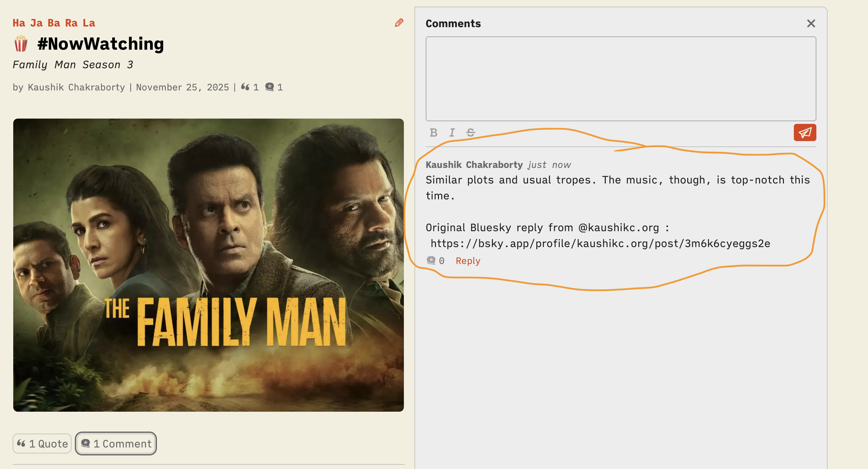Click the popcorn emoji beside the title
Screen dimensions: 868x469
click(21, 44)
